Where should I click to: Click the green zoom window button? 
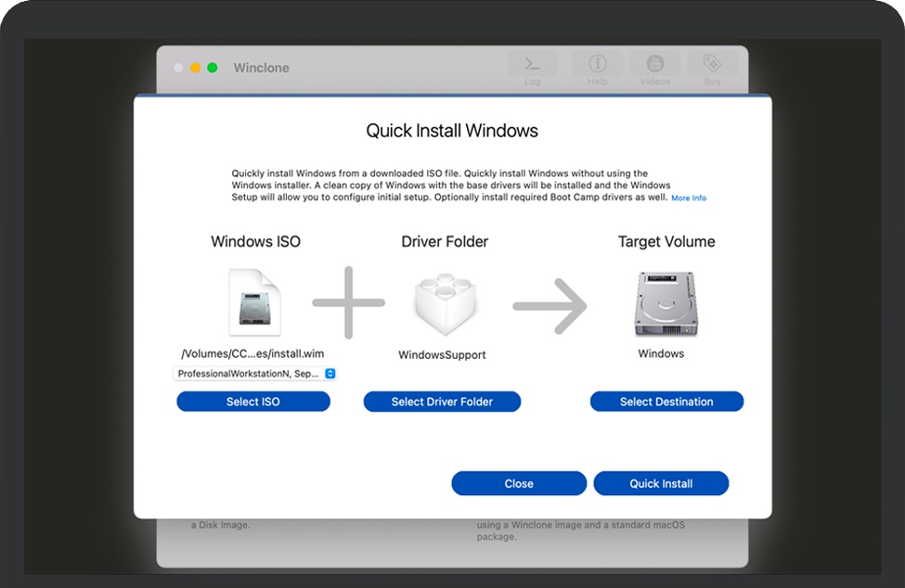pos(212,68)
